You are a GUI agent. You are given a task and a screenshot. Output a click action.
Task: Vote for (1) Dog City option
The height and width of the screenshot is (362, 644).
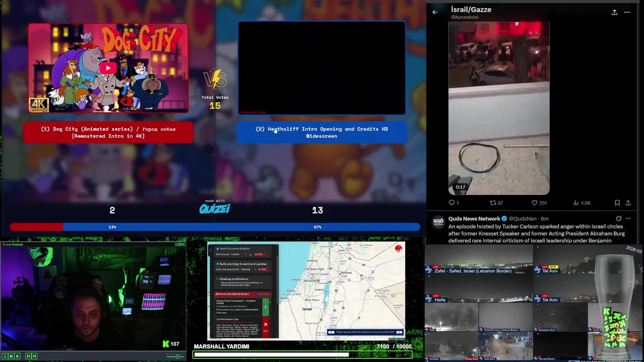108,132
